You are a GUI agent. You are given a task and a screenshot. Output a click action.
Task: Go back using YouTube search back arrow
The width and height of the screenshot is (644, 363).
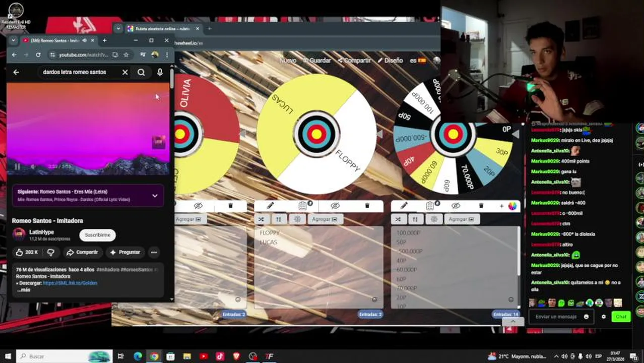tap(16, 72)
